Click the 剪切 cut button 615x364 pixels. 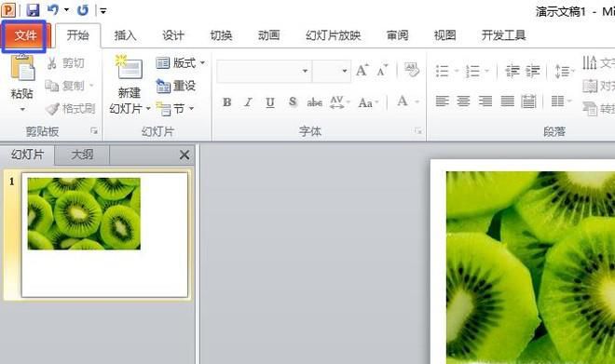click(65, 63)
